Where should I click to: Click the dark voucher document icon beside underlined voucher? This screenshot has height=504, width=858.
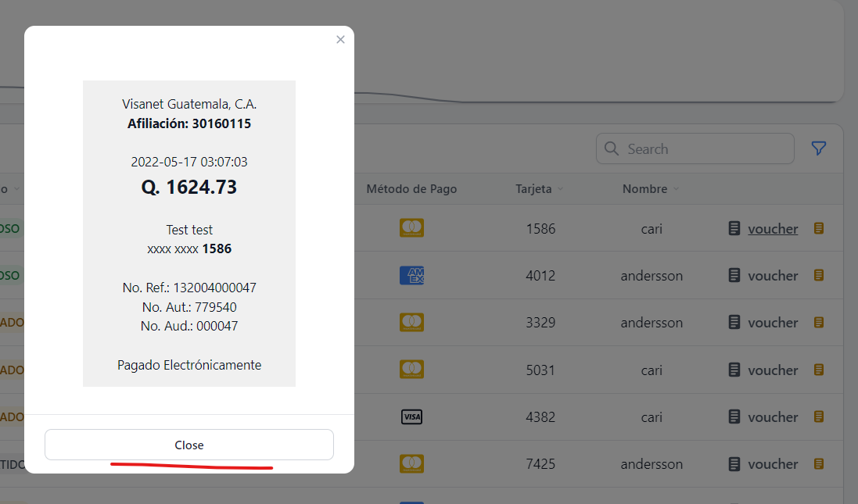tap(734, 228)
